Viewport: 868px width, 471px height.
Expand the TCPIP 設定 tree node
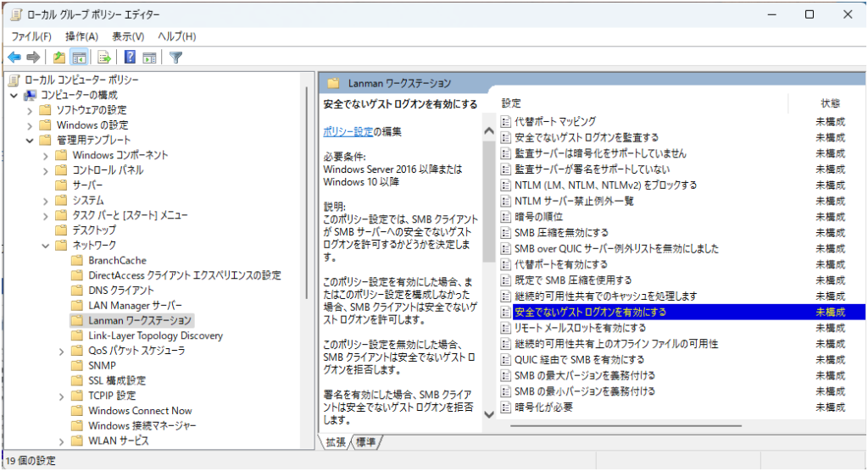62,396
